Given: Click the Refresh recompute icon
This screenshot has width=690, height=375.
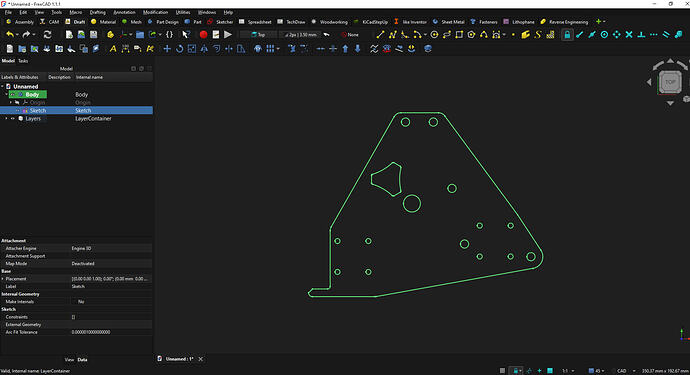Looking at the screenshot, I should pos(48,34).
